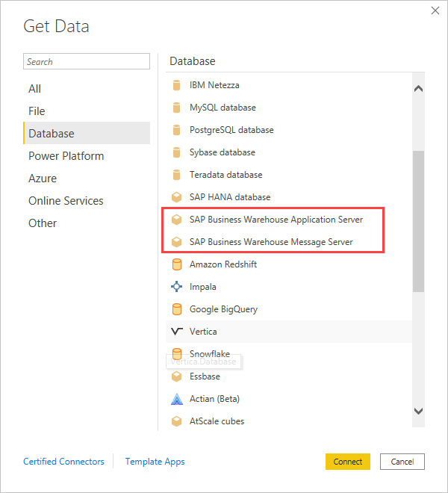Select Essbase text entry
Image resolution: width=448 pixels, height=493 pixels.
(x=205, y=376)
